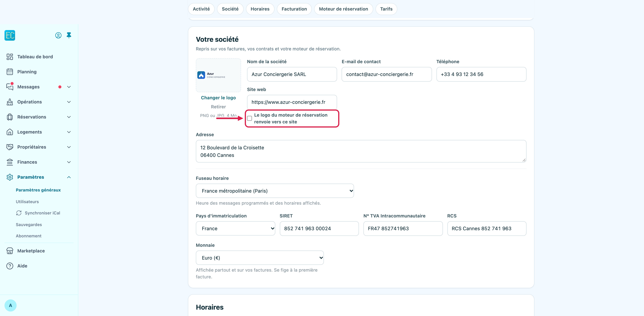The image size is (644, 316).
Task: Switch to Moteur de réservation tab
Action: coord(343,9)
